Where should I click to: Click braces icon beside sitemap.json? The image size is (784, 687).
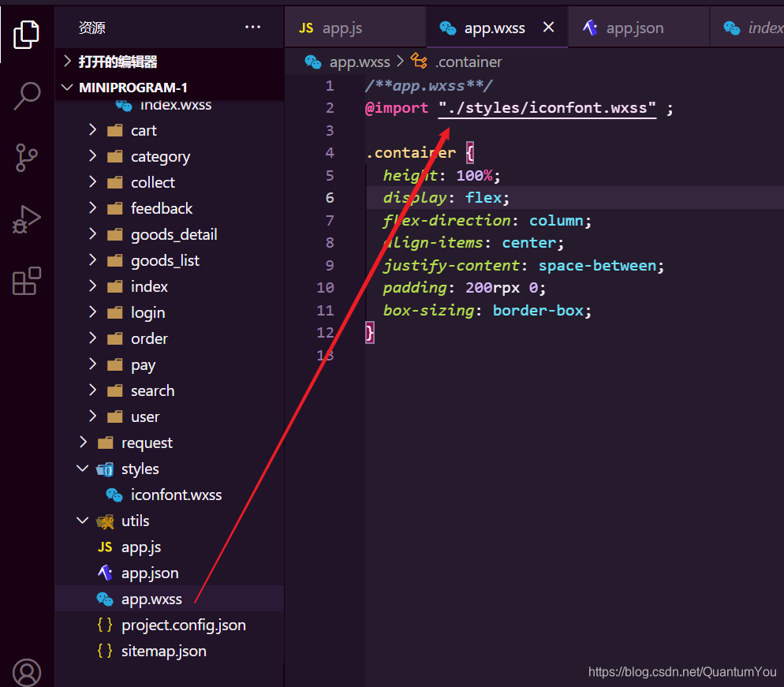click(105, 651)
